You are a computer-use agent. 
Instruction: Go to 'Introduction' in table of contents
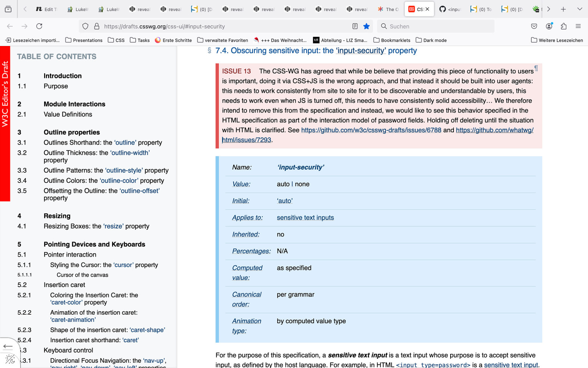click(x=62, y=76)
